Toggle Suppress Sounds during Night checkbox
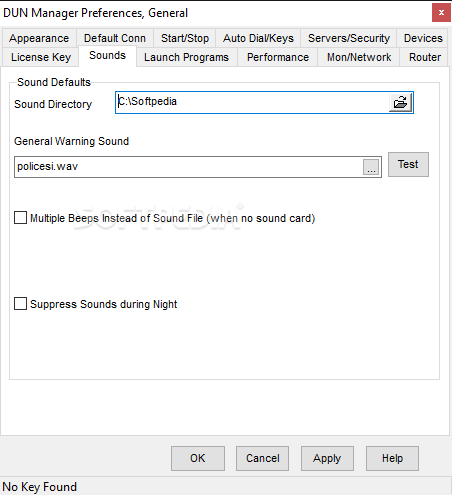The image size is (452, 495). pyautogui.click(x=20, y=304)
